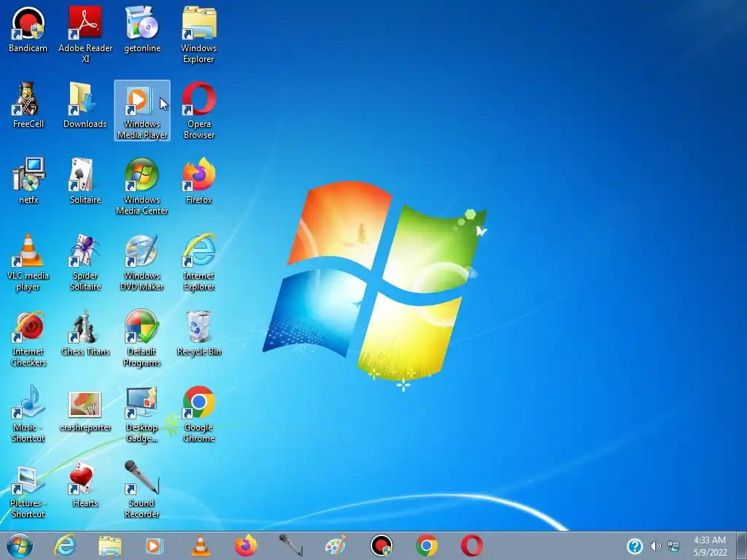Open Sound Recorder microphone taskbar icon
The width and height of the screenshot is (747, 560).
[291, 545]
